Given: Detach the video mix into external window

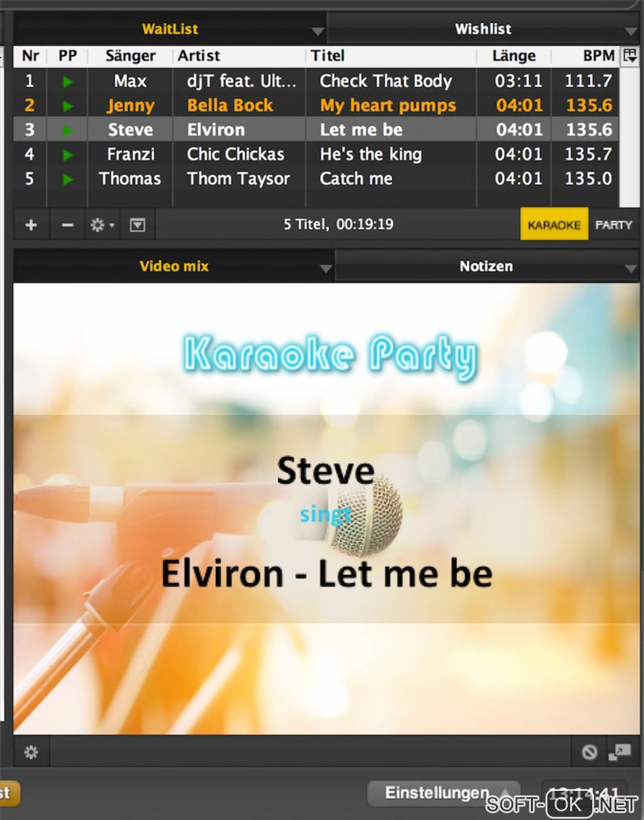Looking at the screenshot, I should (x=619, y=752).
